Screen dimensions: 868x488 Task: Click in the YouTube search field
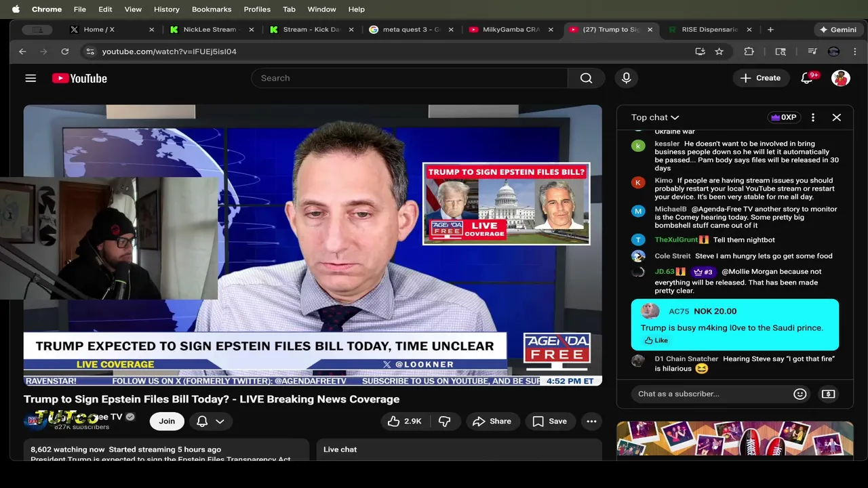point(410,78)
